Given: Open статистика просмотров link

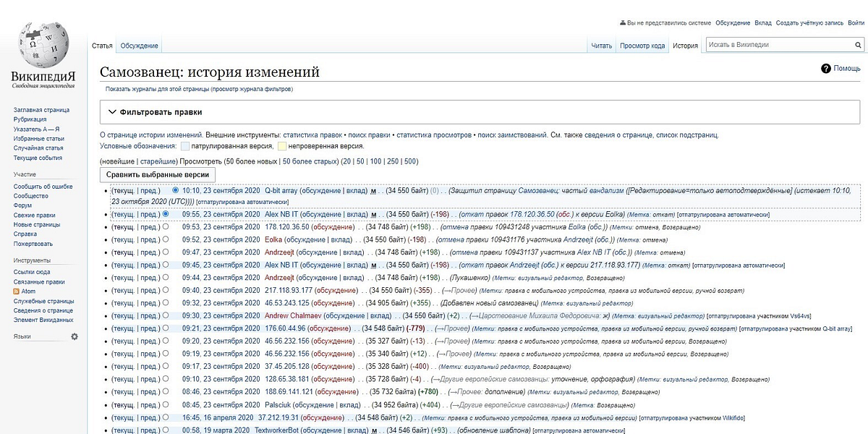Looking at the screenshot, I should 434,135.
